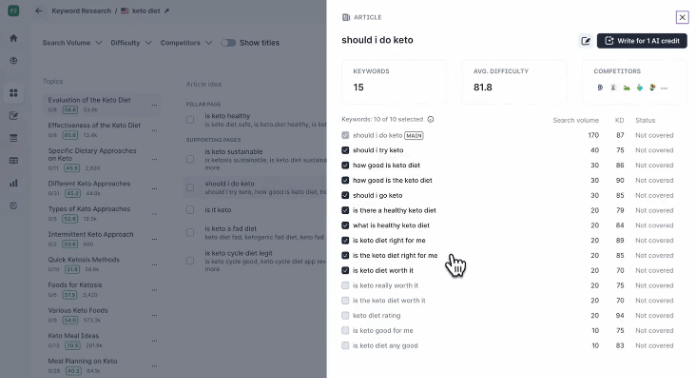Click the home icon in left sidebar
The width and height of the screenshot is (696, 378).
(13, 38)
